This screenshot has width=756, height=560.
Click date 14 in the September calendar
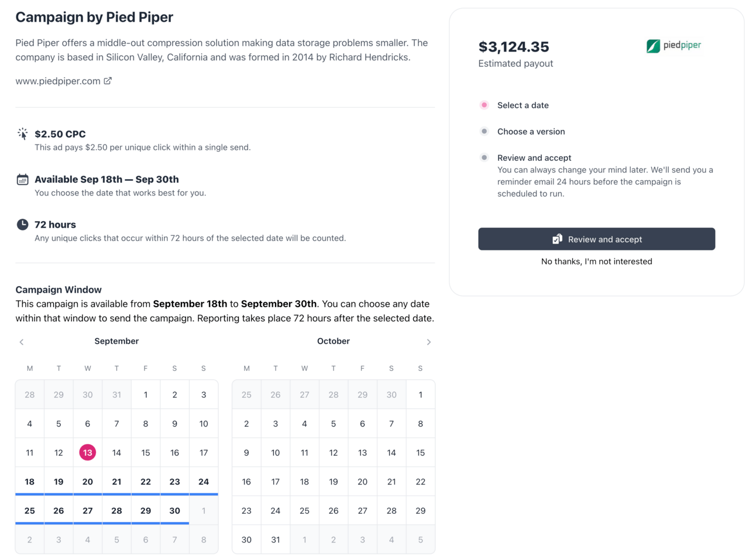116,452
